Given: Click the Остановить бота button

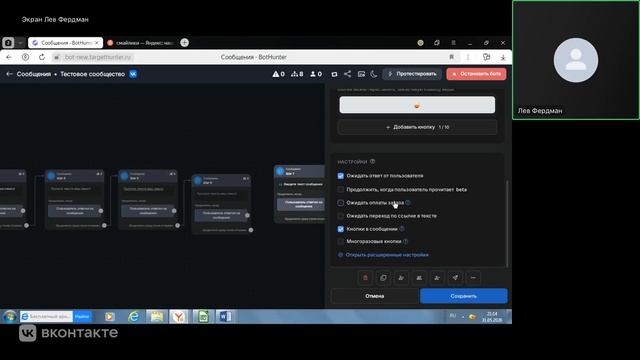Looking at the screenshot, I should tap(476, 74).
